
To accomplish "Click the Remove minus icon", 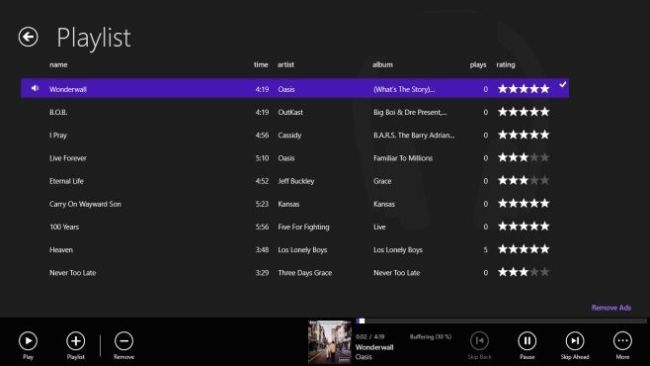I will coord(124,341).
